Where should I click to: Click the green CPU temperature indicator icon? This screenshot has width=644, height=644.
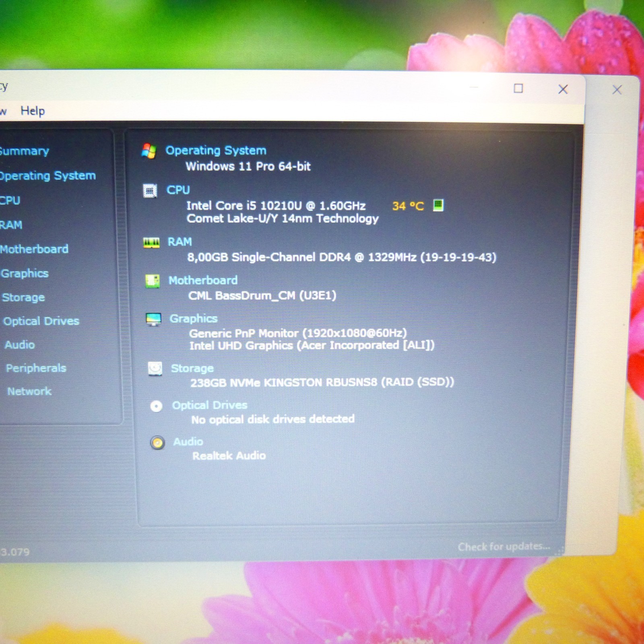pyautogui.click(x=438, y=205)
